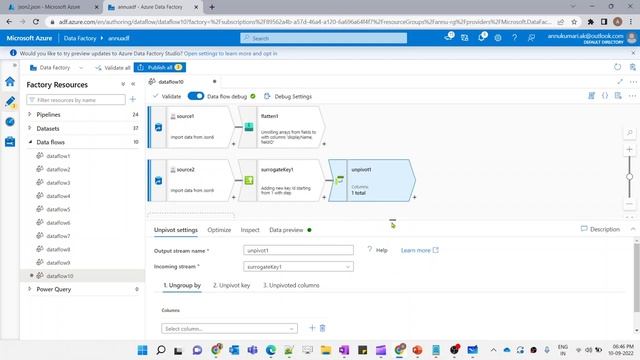Click the source1 transformation icon
The height and width of the screenshot is (360, 640).
click(x=158, y=127)
